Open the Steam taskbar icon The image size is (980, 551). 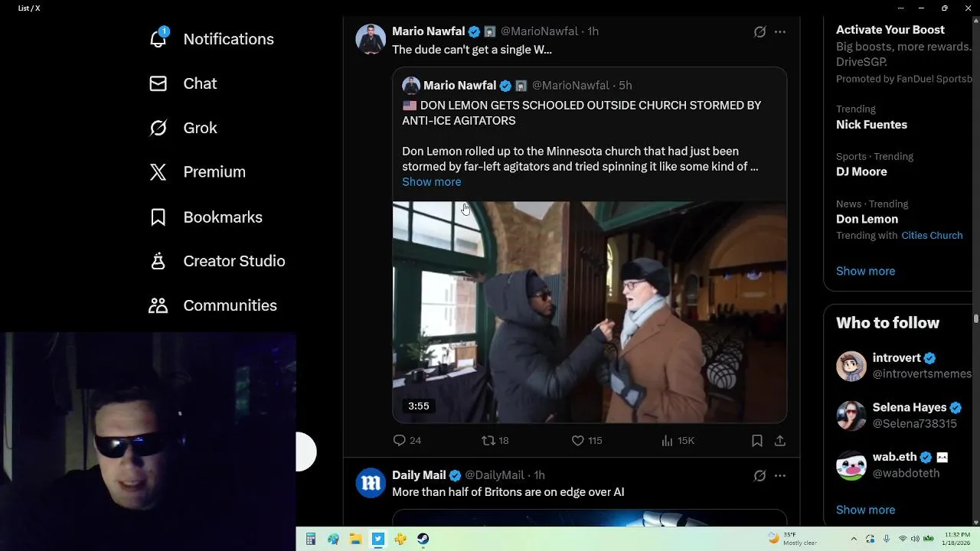point(423,539)
